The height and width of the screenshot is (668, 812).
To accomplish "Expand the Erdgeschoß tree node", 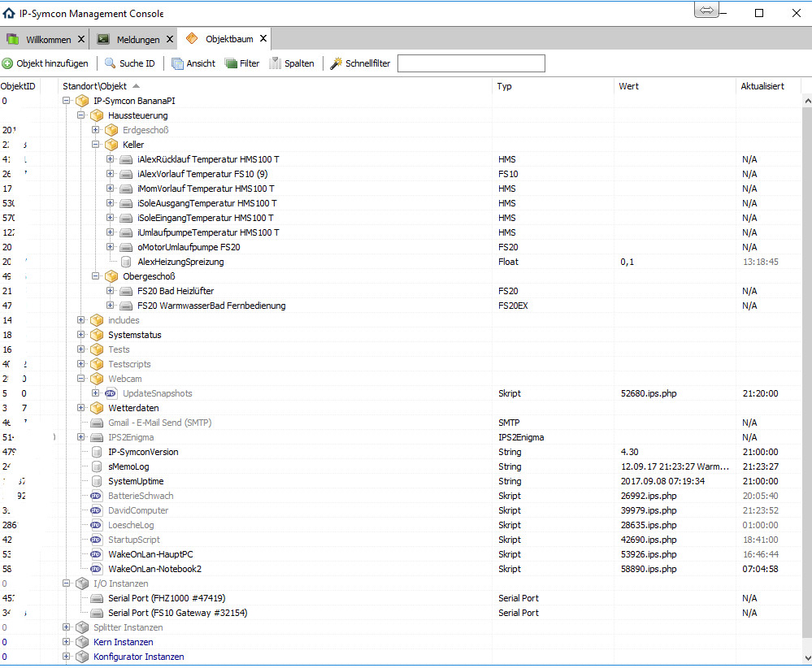I will tap(95, 129).
